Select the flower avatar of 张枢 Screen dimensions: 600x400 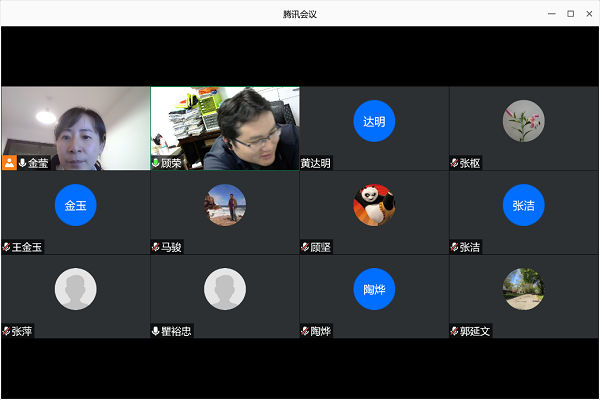pyautogui.click(x=523, y=121)
